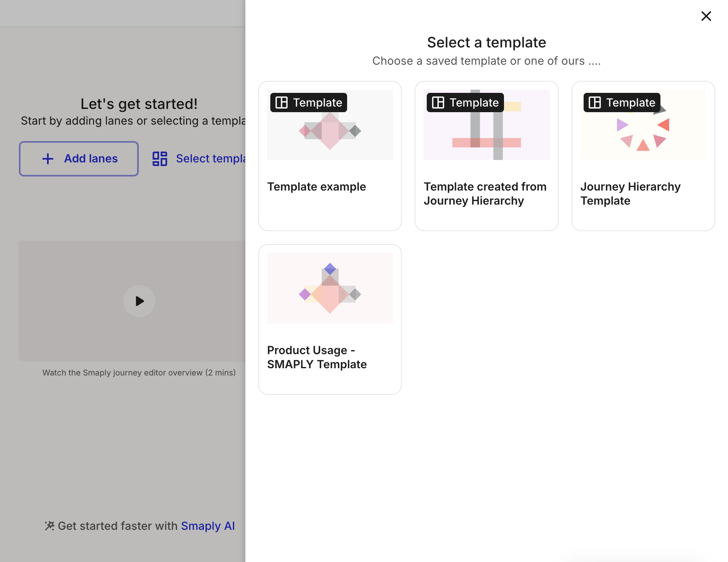Click the Select template link text

coord(210,159)
